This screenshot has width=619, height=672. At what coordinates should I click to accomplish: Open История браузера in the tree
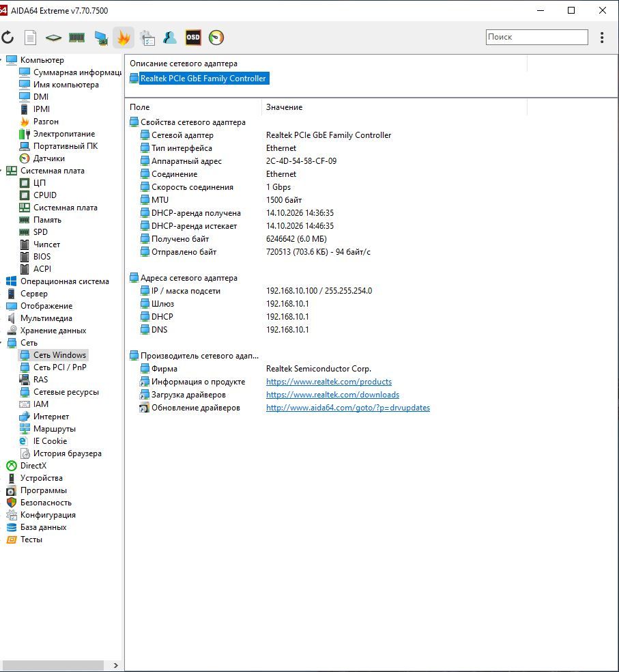point(68,453)
